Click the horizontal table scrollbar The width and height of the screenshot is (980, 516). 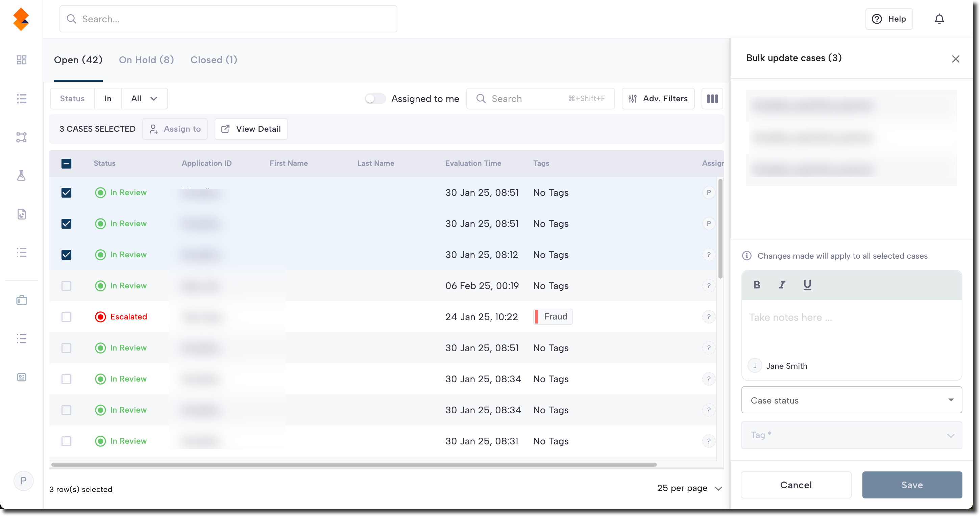pyautogui.click(x=354, y=465)
